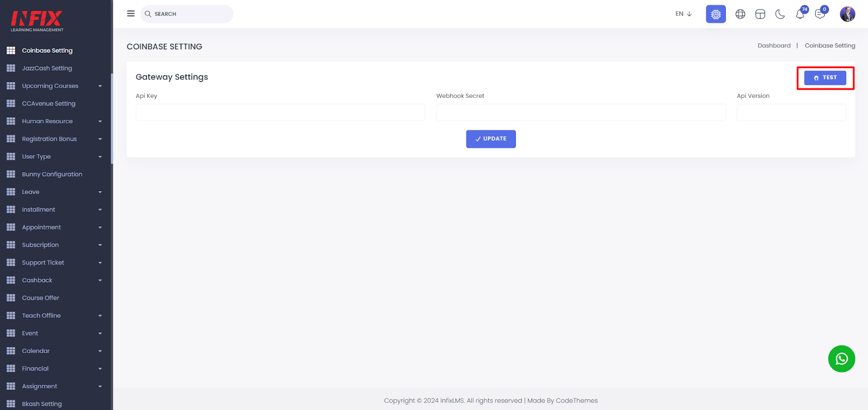Click the sidebar vertical scrollbar
The image size is (868, 410).
pyautogui.click(x=111, y=118)
